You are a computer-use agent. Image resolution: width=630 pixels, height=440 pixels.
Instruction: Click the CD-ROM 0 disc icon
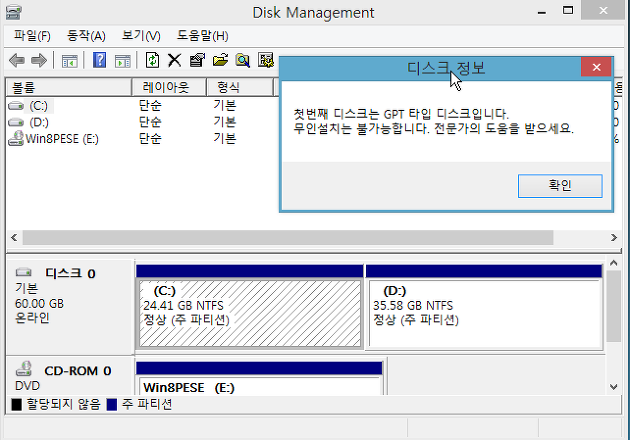24,369
